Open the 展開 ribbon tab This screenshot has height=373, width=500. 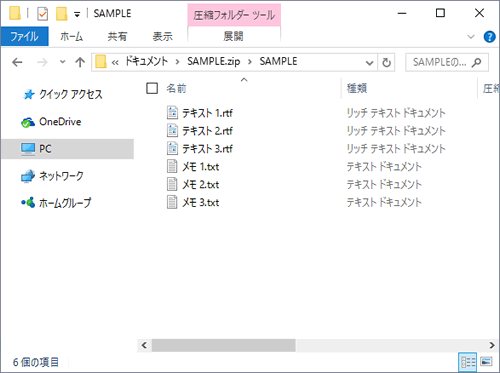click(233, 36)
